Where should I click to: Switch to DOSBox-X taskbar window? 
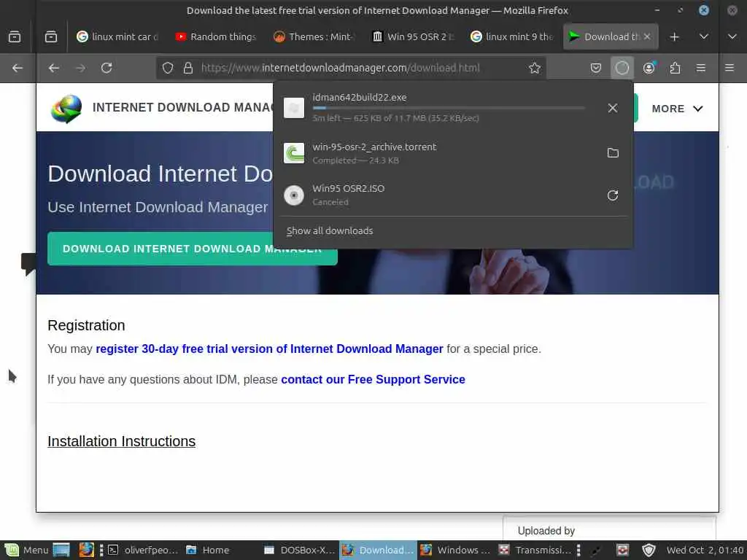[x=300, y=550]
